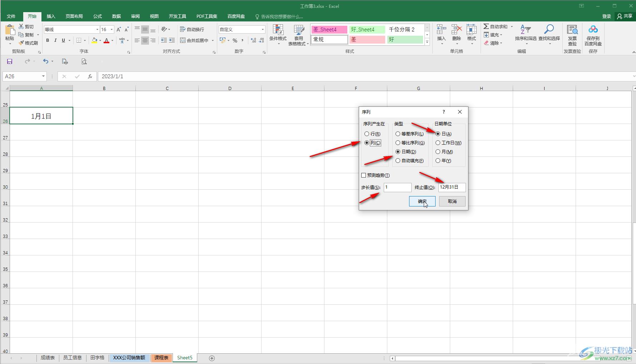
Task: Click the Format as Table icon
Action: [299, 30]
